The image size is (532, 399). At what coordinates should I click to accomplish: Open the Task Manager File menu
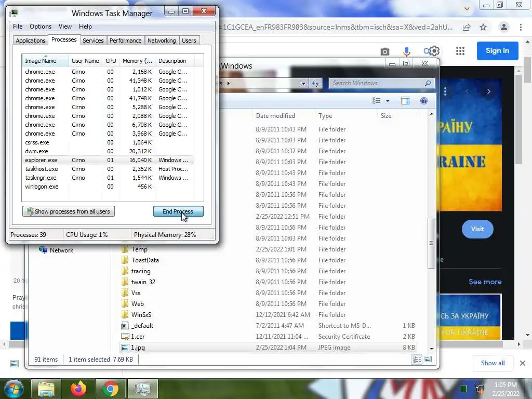click(x=18, y=26)
